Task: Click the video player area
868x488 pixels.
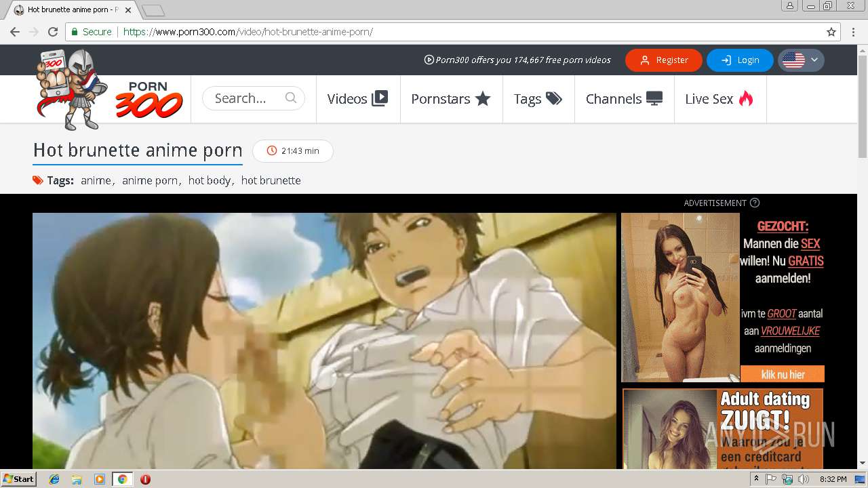Action: coord(324,341)
